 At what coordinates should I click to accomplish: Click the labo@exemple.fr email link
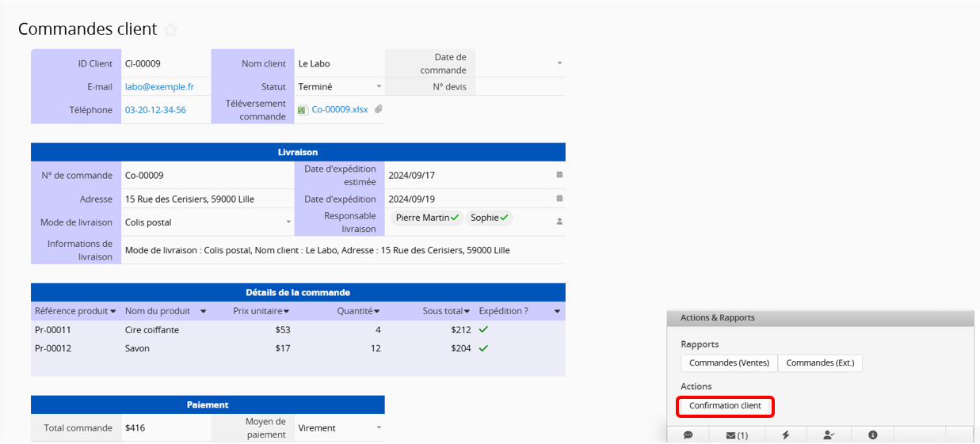[159, 86]
